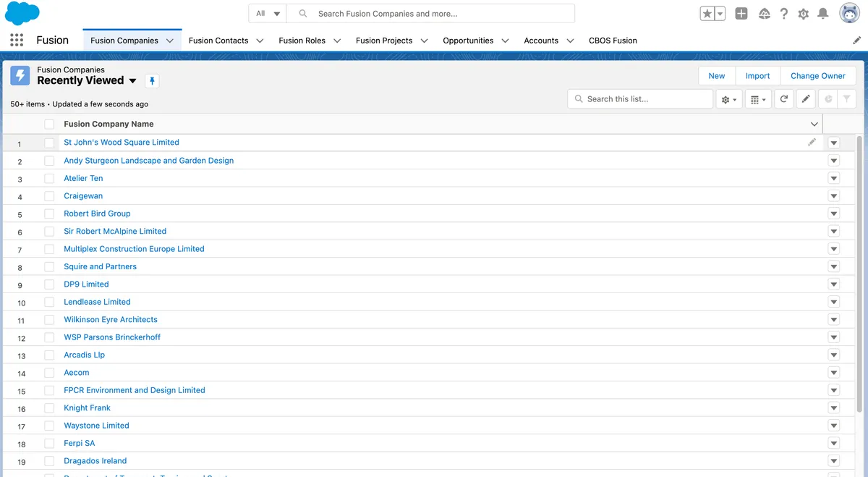Screen dimensions: 868x477
Task: Switch to Accounts tab
Action: (x=541, y=41)
